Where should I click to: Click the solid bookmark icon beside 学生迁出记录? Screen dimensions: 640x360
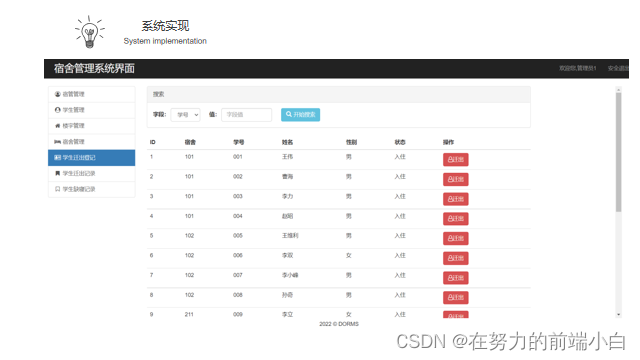point(58,173)
